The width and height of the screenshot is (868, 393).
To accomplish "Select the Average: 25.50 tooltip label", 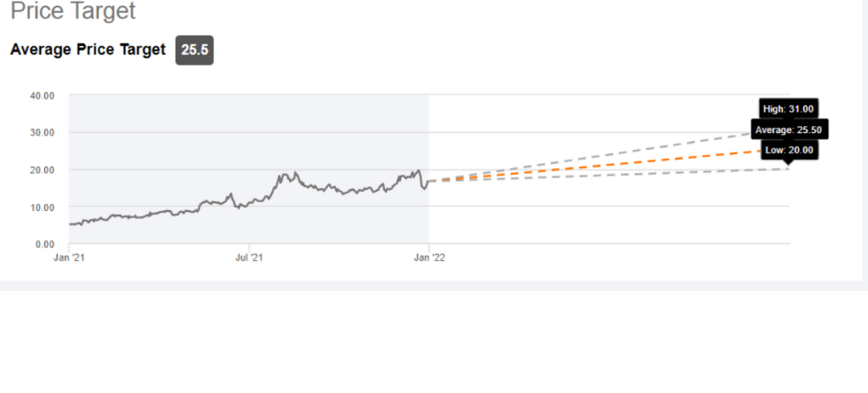I will tap(788, 130).
